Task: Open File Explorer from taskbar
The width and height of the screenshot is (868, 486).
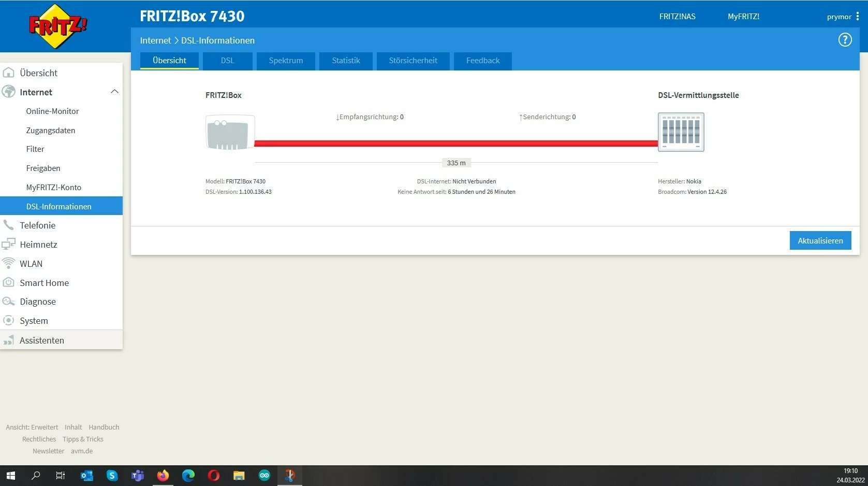Action: pyautogui.click(x=239, y=475)
